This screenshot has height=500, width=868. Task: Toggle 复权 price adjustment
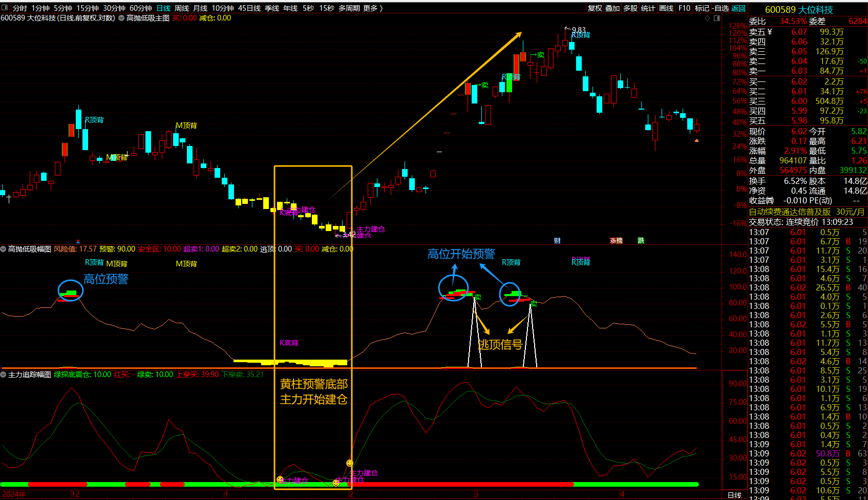click(595, 8)
